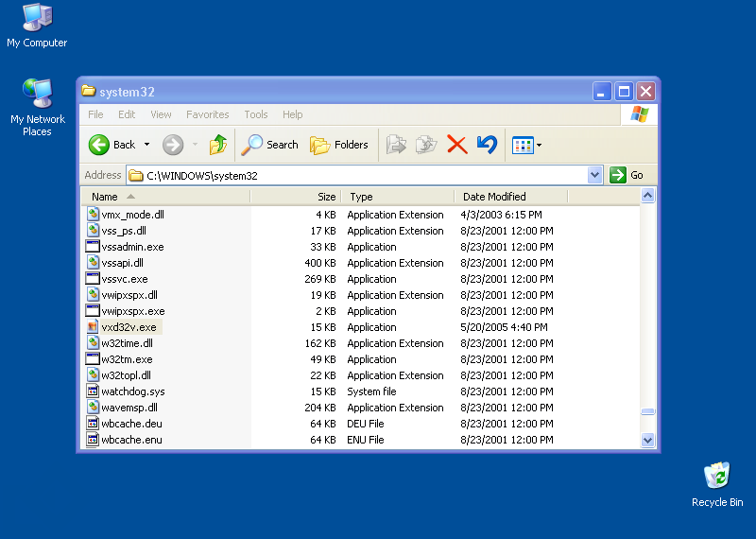The height and width of the screenshot is (539, 756).
Task: Click the wavemsp.dll file icon
Action: [93, 408]
